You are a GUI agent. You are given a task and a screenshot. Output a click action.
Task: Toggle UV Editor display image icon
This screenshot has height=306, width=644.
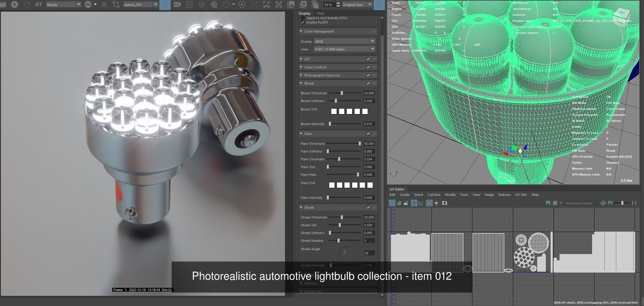[548, 203]
